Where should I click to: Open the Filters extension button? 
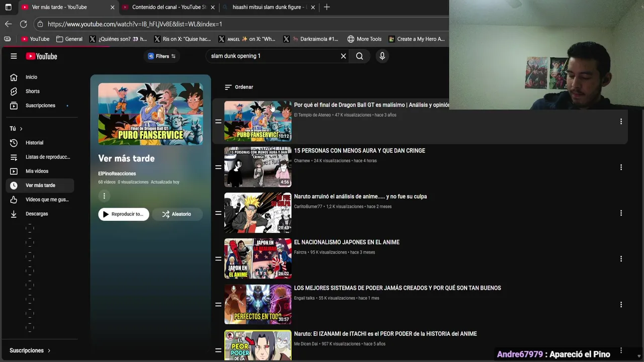click(162, 56)
